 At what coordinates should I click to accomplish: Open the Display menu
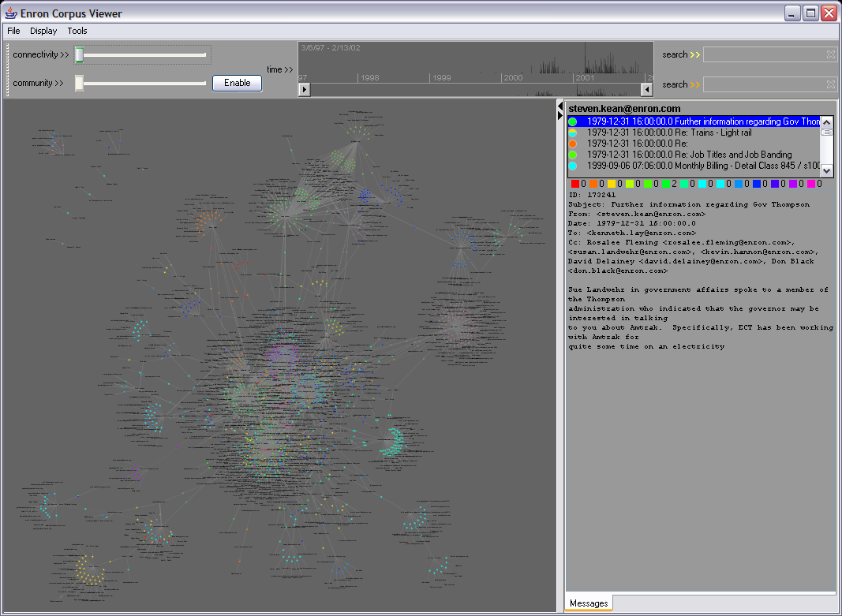pyautogui.click(x=43, y=31)
